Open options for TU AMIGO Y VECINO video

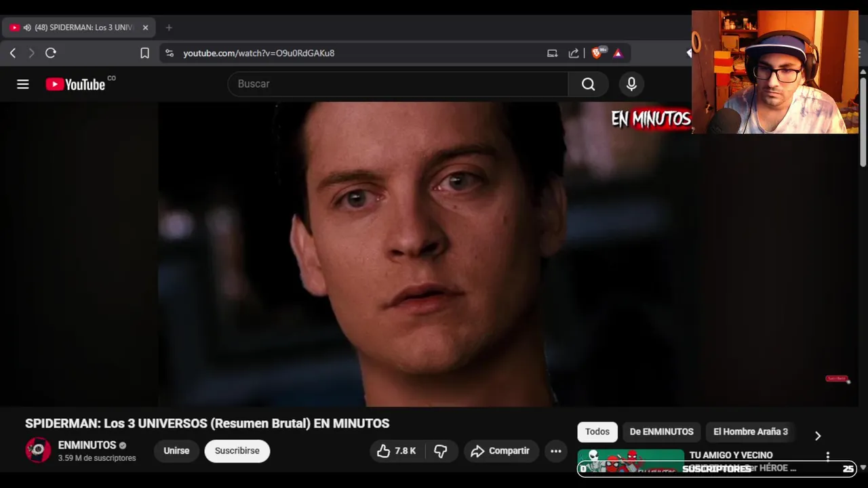827,456
